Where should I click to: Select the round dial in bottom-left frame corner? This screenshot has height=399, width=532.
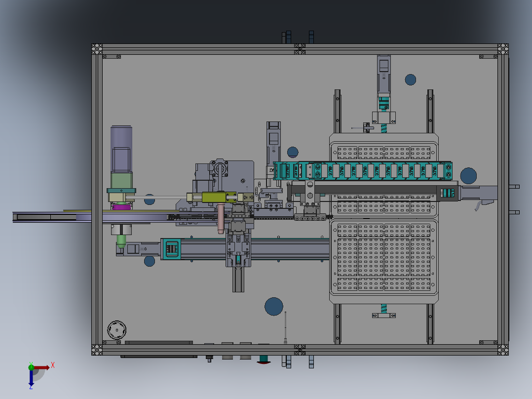pos(116,330)
